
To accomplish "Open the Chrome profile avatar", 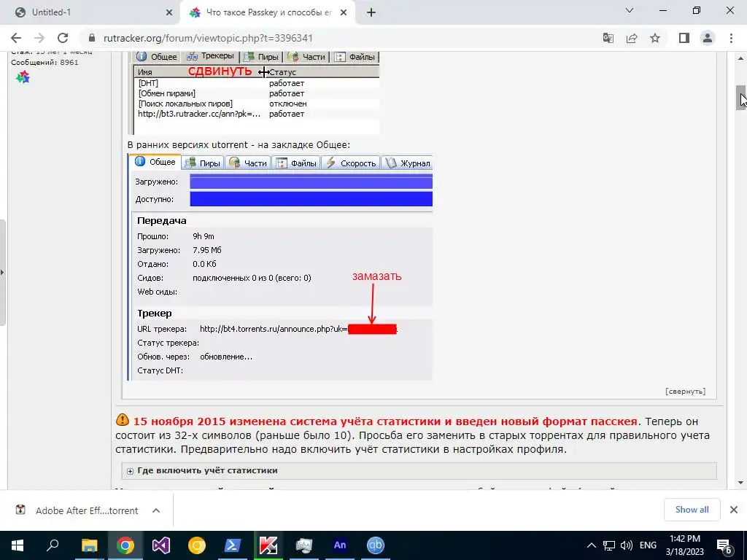I will (708, 38).
